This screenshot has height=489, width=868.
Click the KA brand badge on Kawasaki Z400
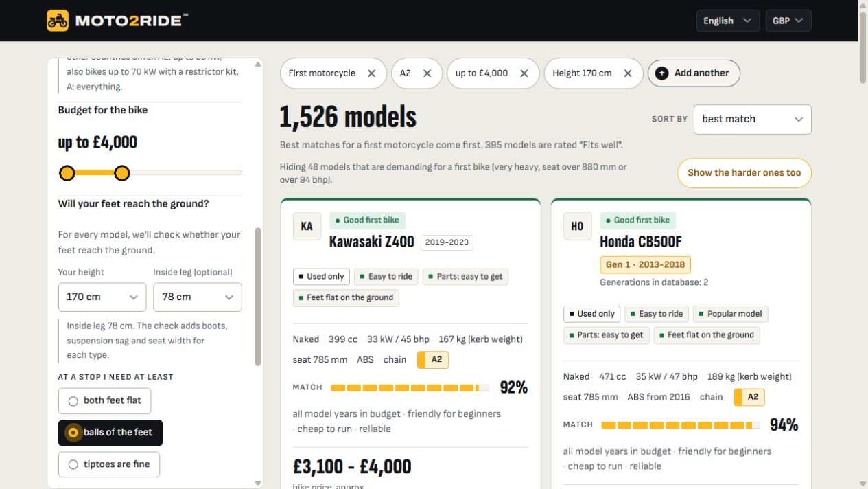307,226
